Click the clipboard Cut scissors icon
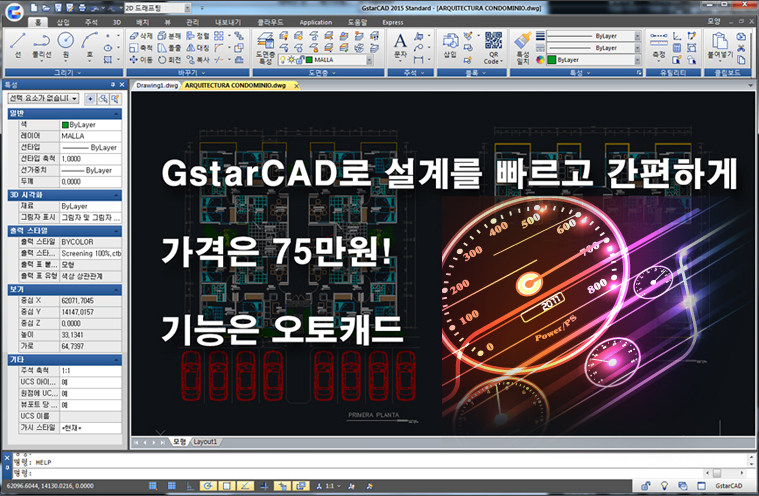Image resolution: width=759 pixels, height=496 pixels. [741, 48]
